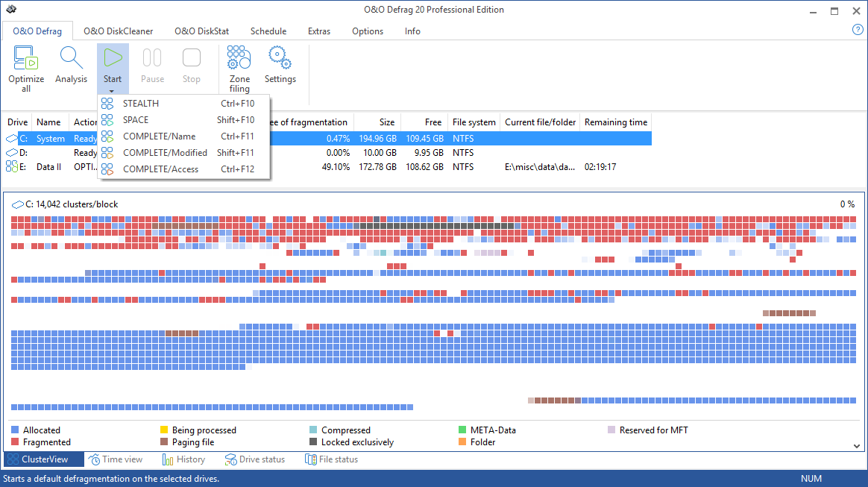Click the green META-Data legend swatch
The width and height of the screenshot is (868, 487).
[x=462, y=430]
